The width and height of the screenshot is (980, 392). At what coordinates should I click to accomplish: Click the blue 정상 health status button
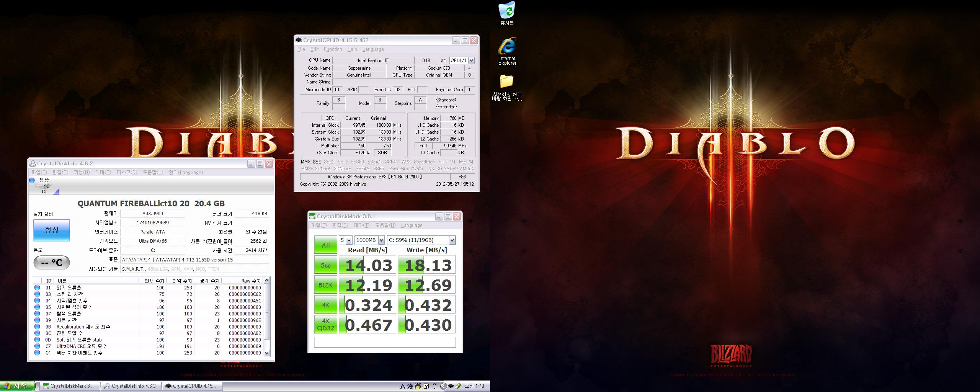(52, 230)
